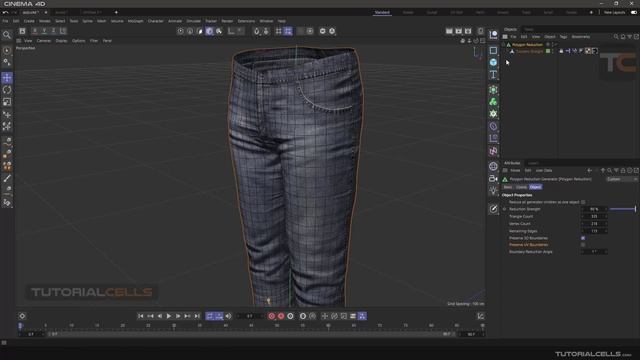The image size is (640, 360).
Task: Click the Autokeying red button
Action: [281, 316]
